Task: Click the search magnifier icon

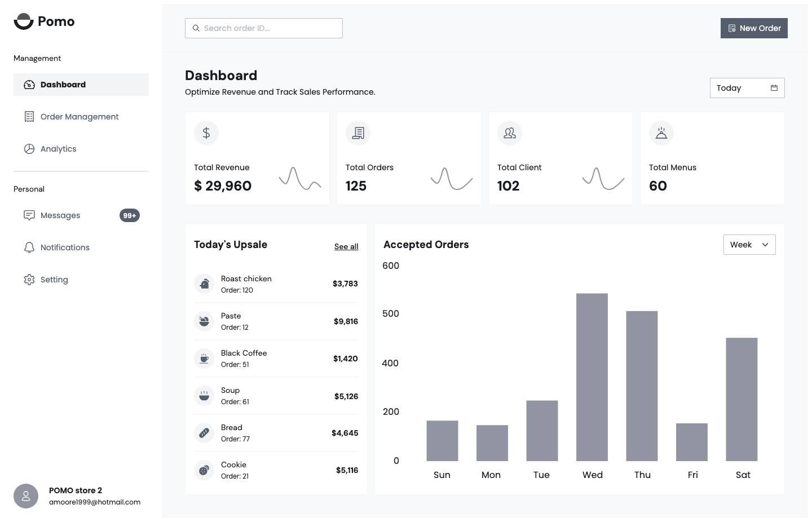Action: pos(196,28)
